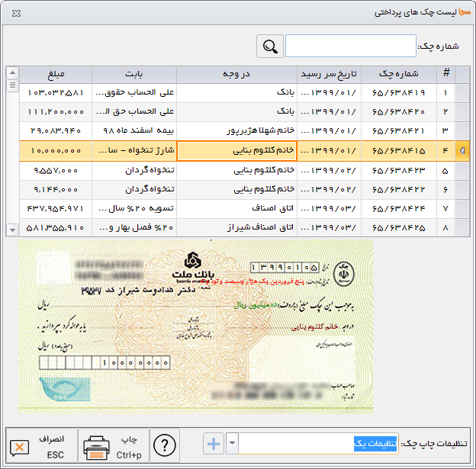Image resolution: width=476 pixels, height=469 pixels.
Task: Click the در وجه column header
Action: point(236,74)
